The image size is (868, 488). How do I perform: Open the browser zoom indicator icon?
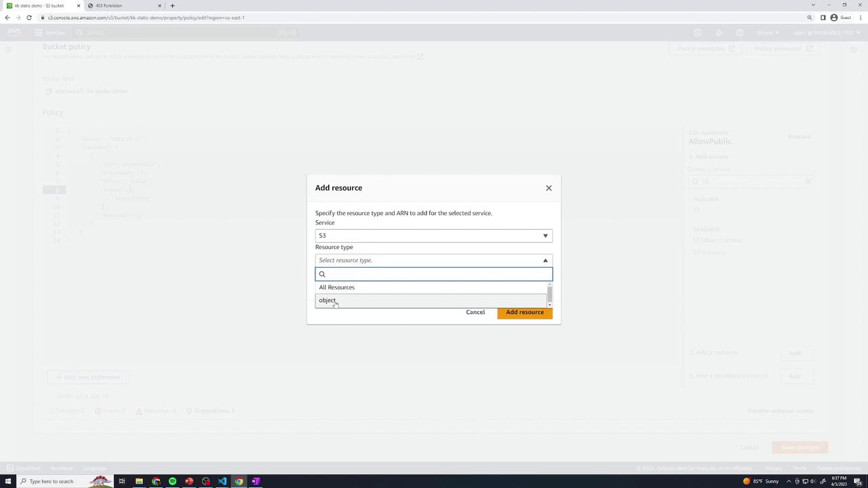[810, 18]
